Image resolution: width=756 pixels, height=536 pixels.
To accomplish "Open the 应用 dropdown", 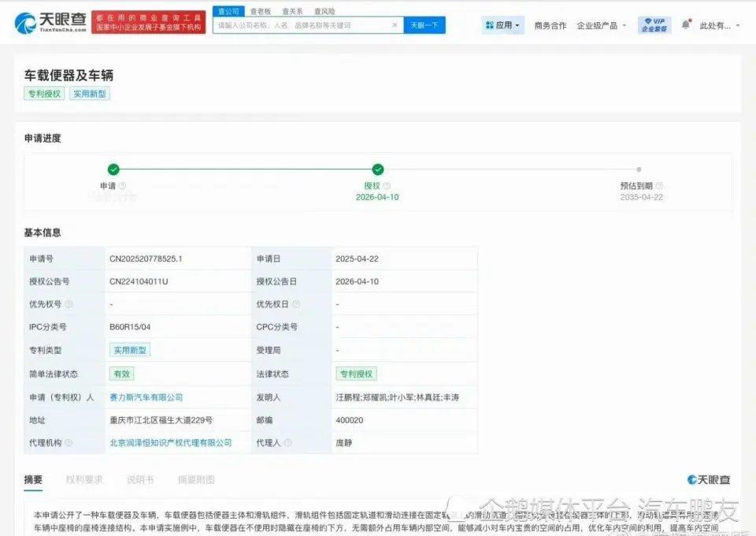I will click(x=502, y=25).
